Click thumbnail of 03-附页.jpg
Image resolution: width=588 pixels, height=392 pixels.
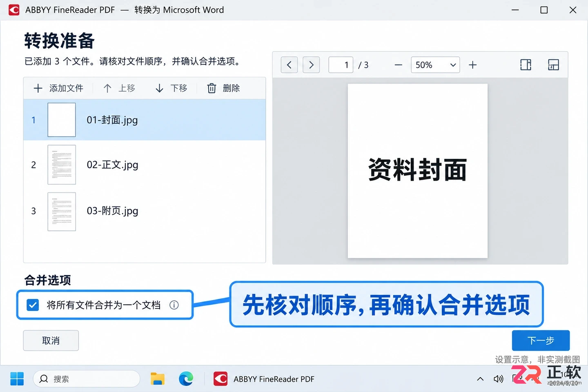[62, 212]
